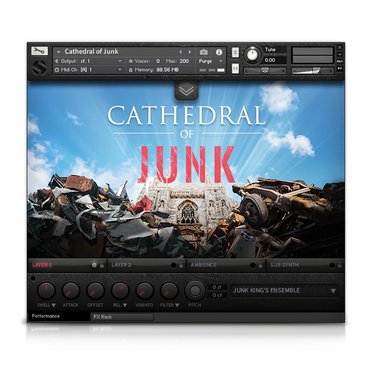Open instrument name dropdown arrow
Image resolution: width=370 pixels, height=370 pixels.
pyautogui.click(x=59, y=52)
